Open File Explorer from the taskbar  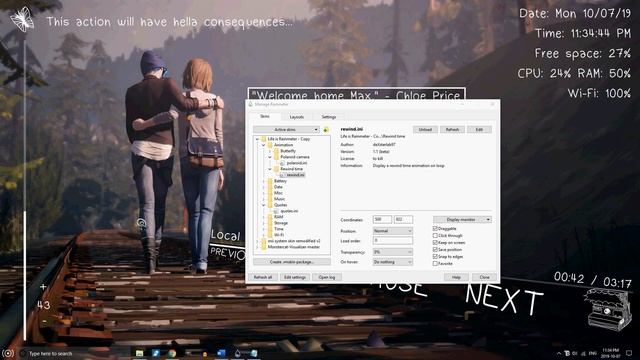pos(139,353)
